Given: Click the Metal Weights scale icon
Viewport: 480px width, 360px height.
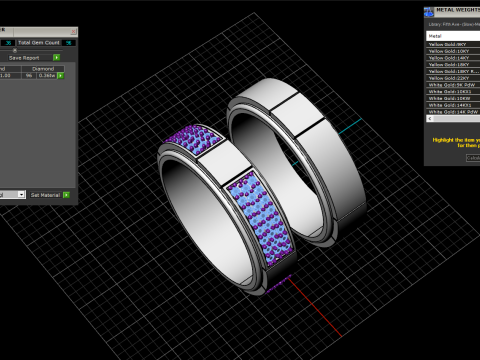Looking at the screenshot, I should coord(429,12).
